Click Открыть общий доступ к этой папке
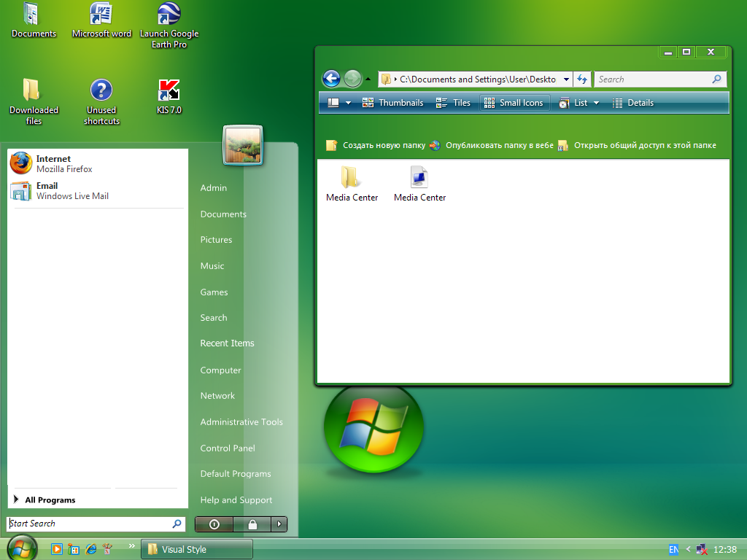Screen dimensions: 747x560 tap(637, 145)
